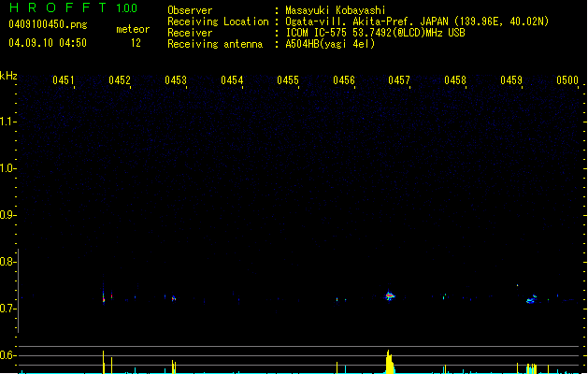
Task: Click the yellow power spike just before 0456
Action: [x=337, y=367]
